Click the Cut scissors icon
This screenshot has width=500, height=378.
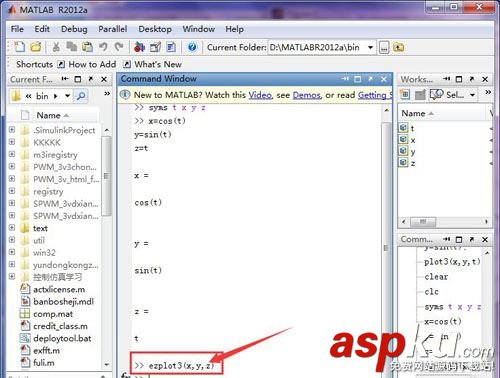coord(56,47)
